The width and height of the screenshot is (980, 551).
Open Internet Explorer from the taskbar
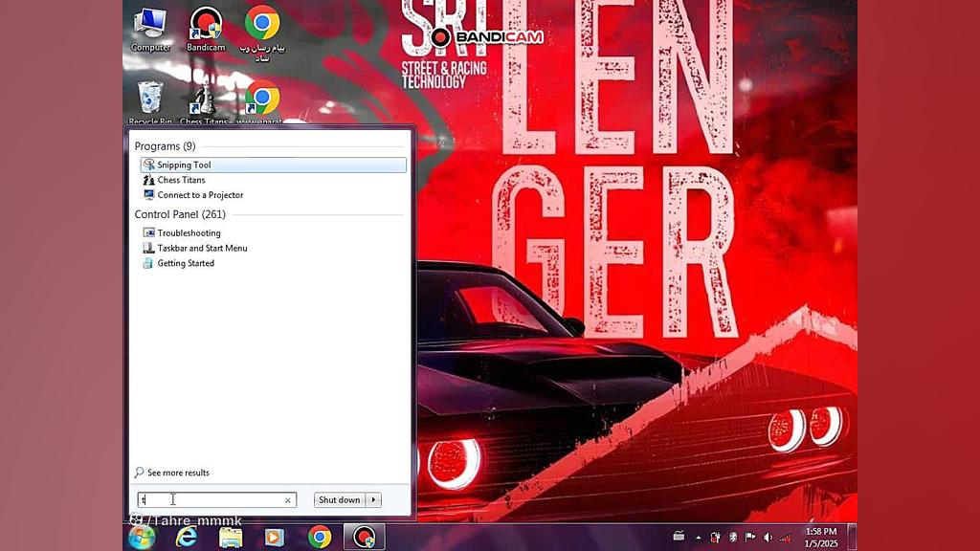coord(186,538)
